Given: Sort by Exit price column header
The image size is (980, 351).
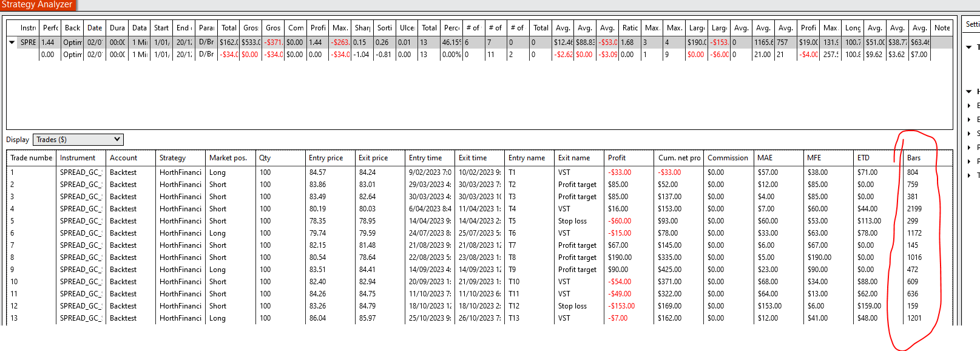Looking at the screenshot, I should pyautogui.click(x=380, y=158).
